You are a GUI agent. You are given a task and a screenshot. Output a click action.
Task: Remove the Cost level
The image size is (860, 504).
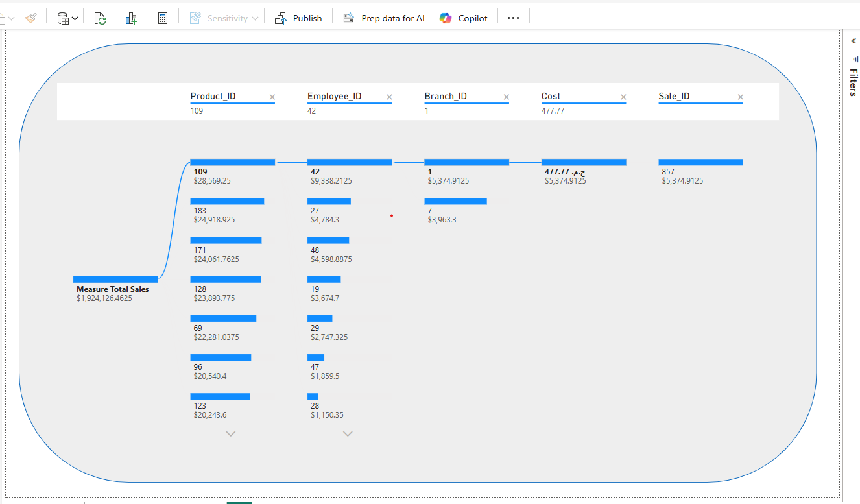623,97
